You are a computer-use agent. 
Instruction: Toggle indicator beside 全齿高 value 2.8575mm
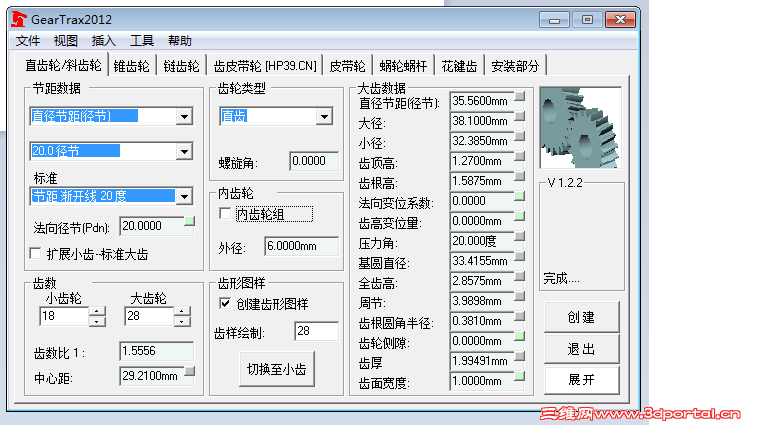(520, 276)
